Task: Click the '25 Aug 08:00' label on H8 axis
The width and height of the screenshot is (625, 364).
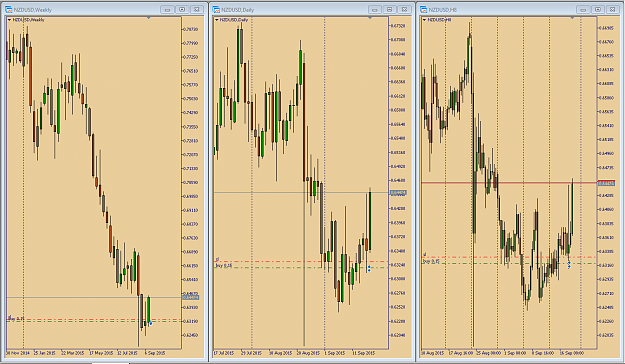Action: (x=488, y=353)
